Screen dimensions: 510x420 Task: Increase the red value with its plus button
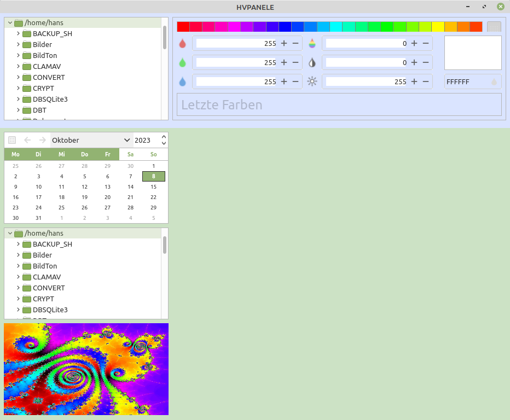(283, 43)
